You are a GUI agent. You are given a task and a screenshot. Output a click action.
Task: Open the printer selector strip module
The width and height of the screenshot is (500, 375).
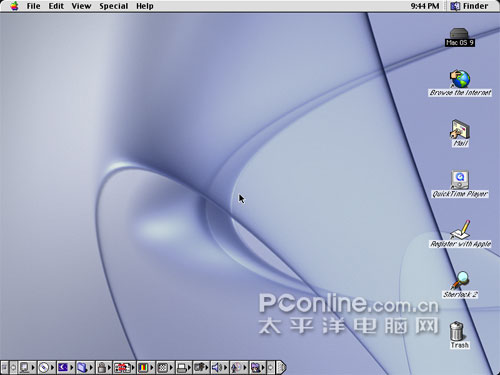pyautogui.click(x=184, y=367)
